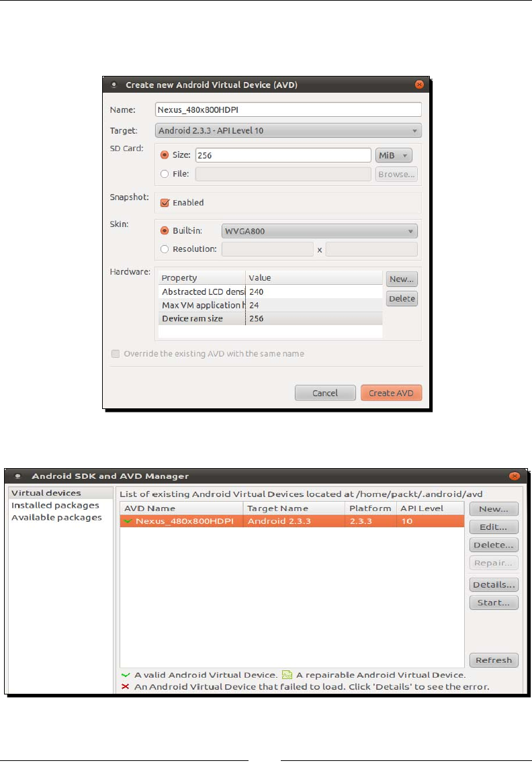Close the Android SDK and AVD Manager window
532x767 pixels.
pos(515,476)
